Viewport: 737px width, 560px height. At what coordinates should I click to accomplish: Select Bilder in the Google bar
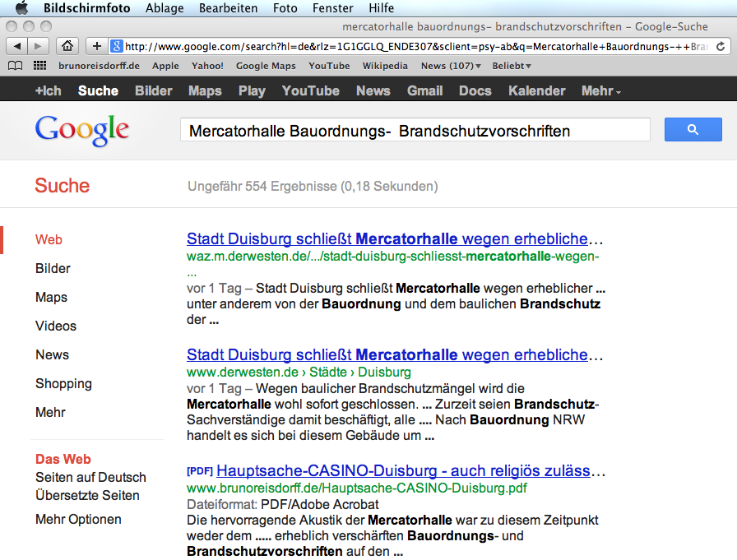coord(154,90)
